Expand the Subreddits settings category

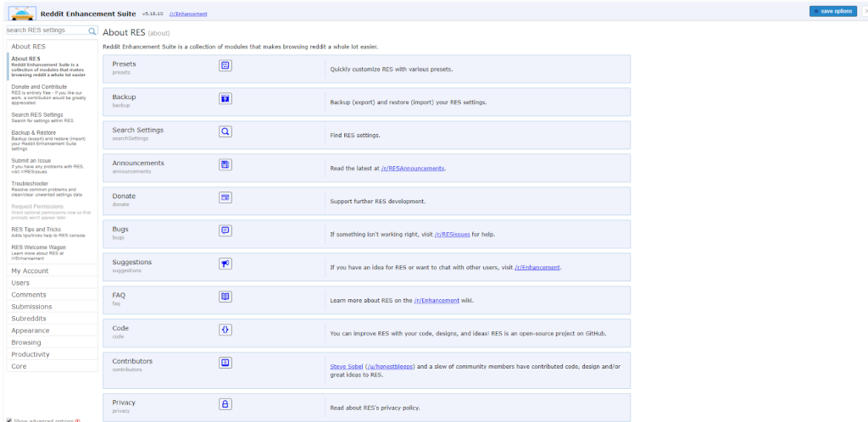(x=31, y=319)
